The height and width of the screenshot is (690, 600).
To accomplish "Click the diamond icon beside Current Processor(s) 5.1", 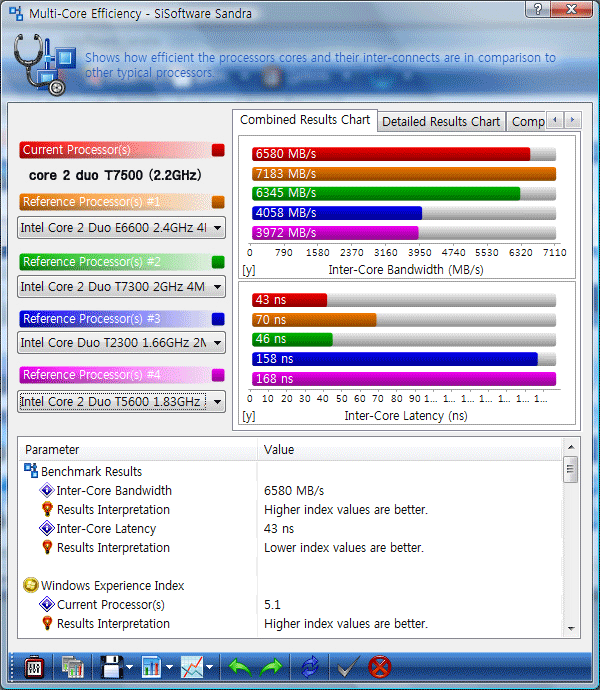I will [47, 604].
